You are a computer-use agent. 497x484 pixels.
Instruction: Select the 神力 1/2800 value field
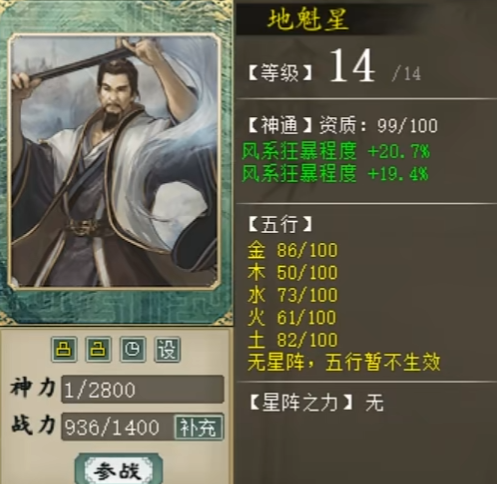point(142,389)
